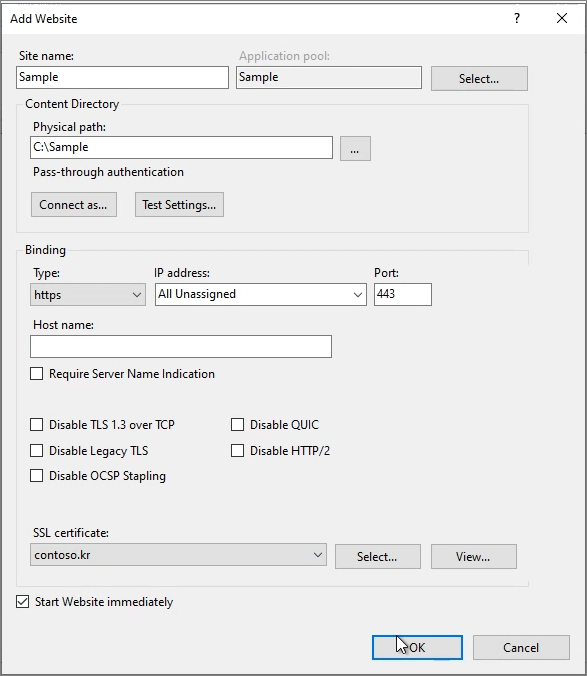Check the Disable Legacy TLS option
This screenshot has width=587, height=676.
tap(37, 451)
